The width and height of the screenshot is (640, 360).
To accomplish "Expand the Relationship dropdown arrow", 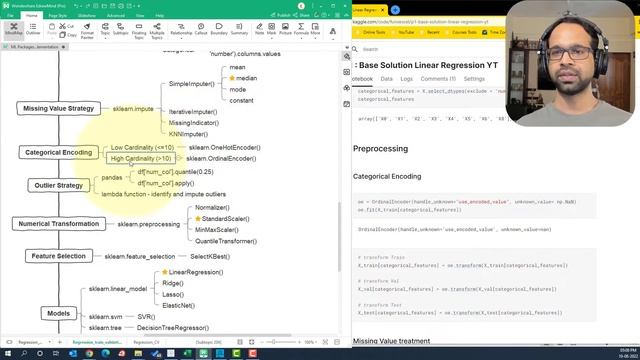I will 181,38.
